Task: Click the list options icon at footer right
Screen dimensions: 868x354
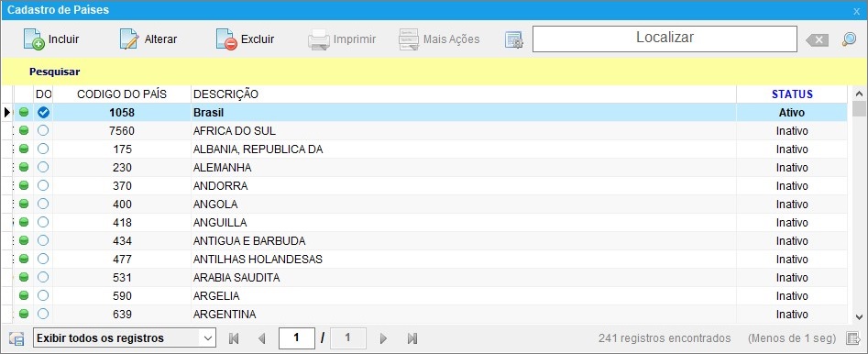Action: point(852,337)
